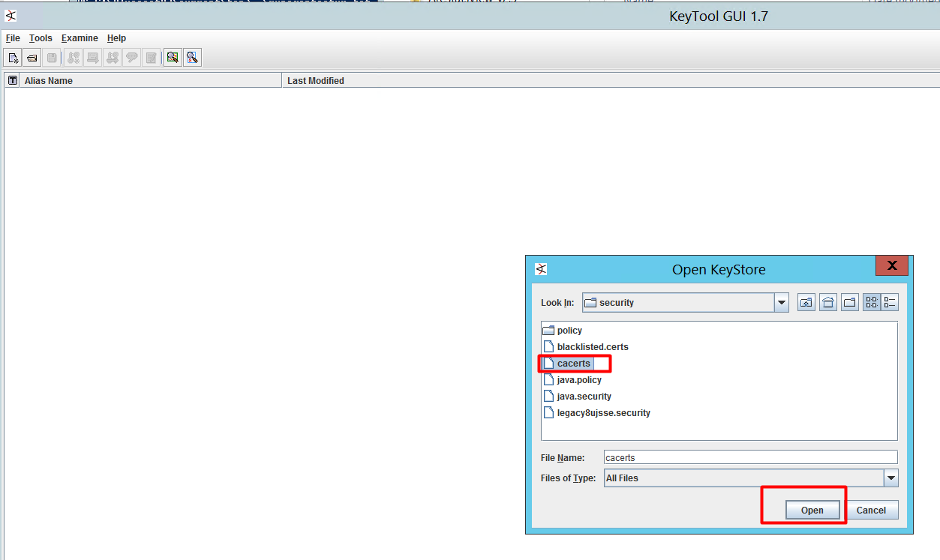Go up one folder level in Open KeyStore dialog
This screenshot has width=940, height=560.
coord(806,301)
